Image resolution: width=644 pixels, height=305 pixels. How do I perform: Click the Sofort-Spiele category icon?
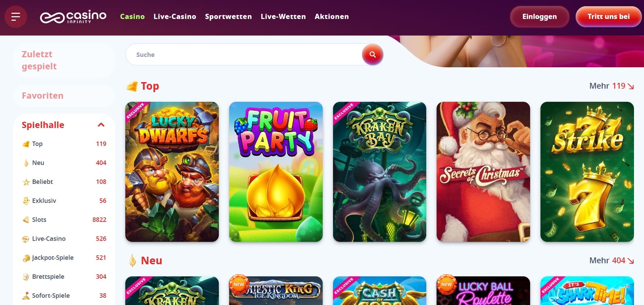point(26,296)
